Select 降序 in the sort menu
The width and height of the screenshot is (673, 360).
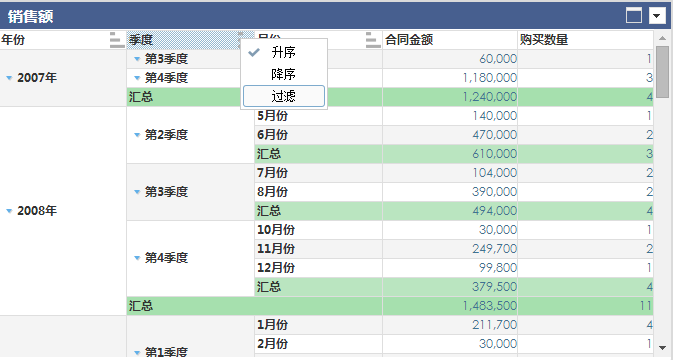tap(284, 74)
